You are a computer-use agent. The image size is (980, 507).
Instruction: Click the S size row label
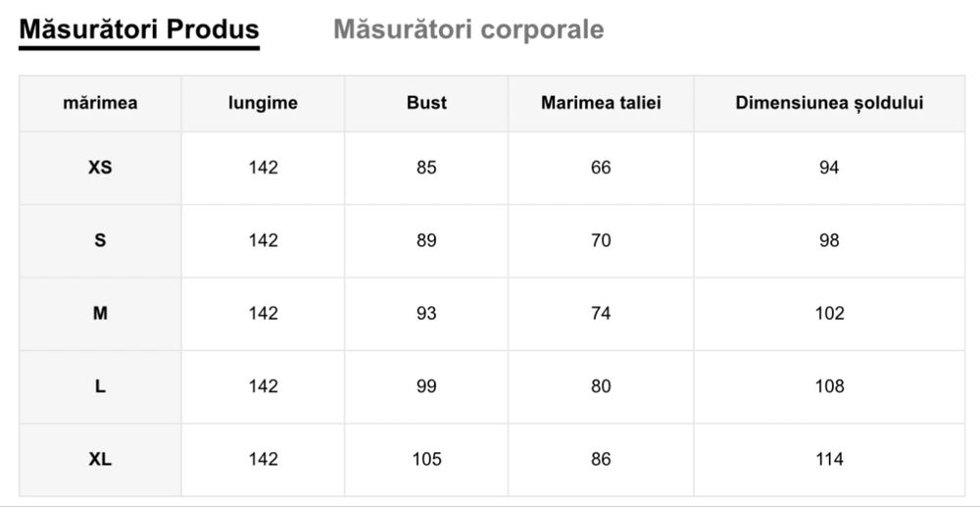coord(100,240)
